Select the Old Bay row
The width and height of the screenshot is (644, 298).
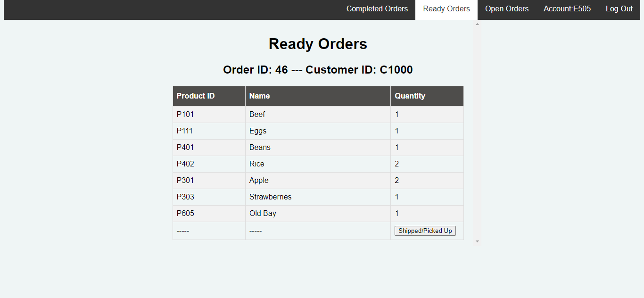coord(318,214)
